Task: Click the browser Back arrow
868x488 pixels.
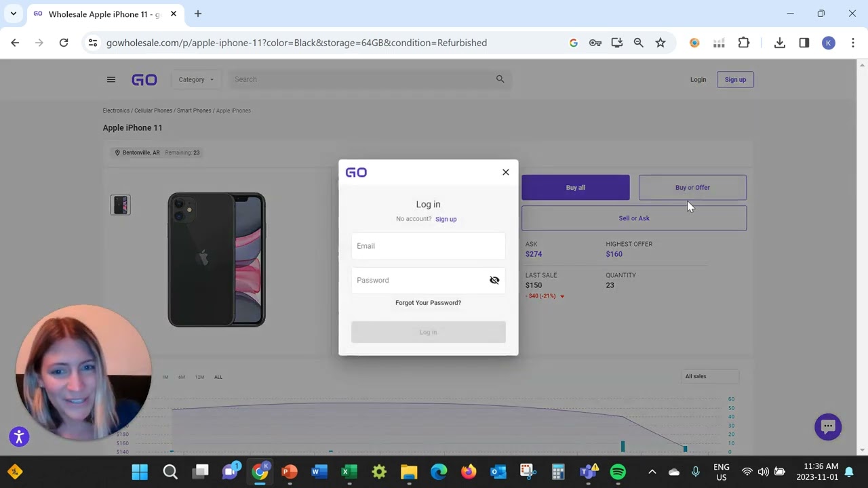Action: tap(15, 43)
